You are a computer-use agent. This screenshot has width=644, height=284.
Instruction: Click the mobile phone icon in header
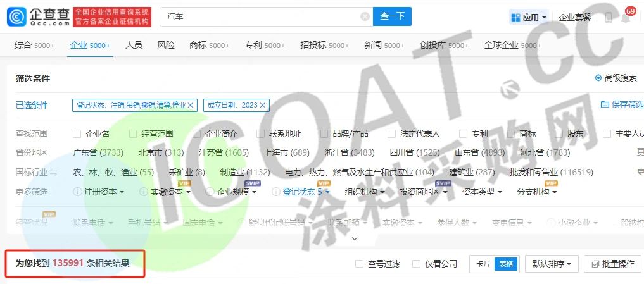(608, 18)
